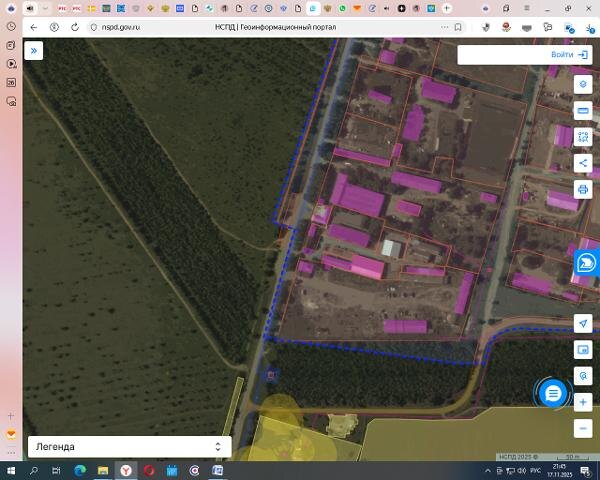
Task: Expand the left panel with double chevron
Action: click(x=34, y=51)
